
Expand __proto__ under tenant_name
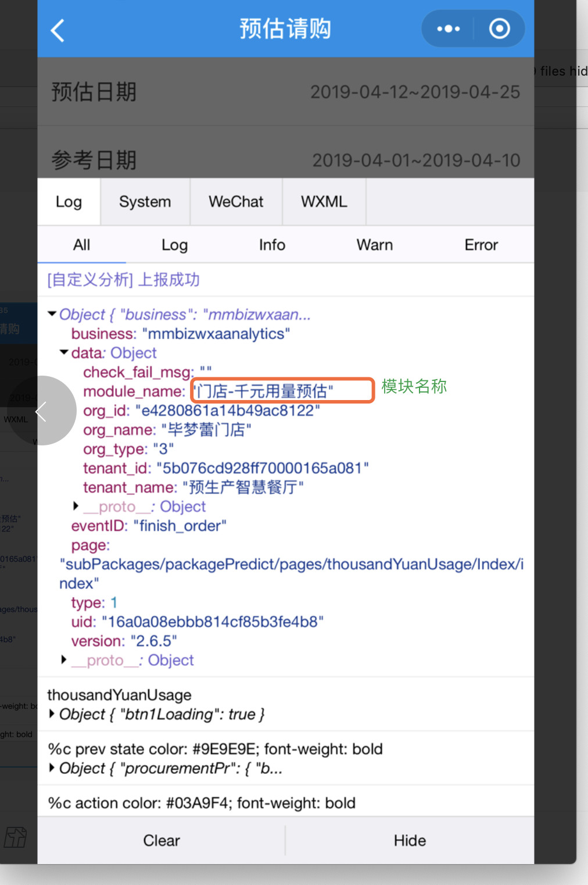tap(76, 506)
